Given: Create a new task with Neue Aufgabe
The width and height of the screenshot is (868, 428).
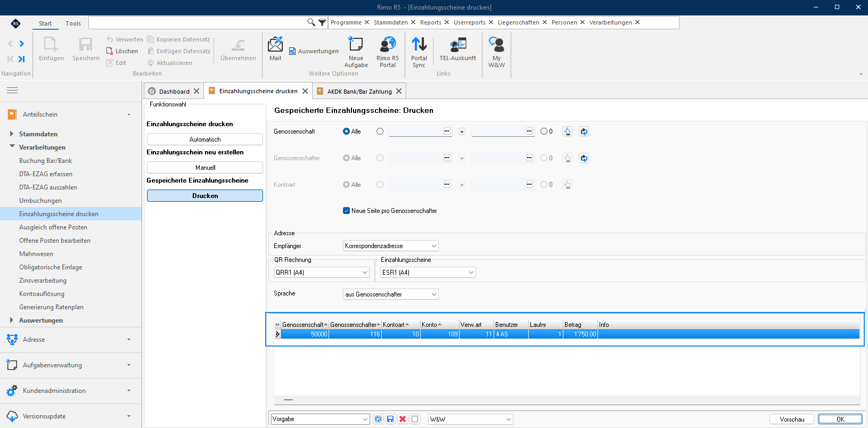Looking at the screenshot, I should (x=356, y=52).
